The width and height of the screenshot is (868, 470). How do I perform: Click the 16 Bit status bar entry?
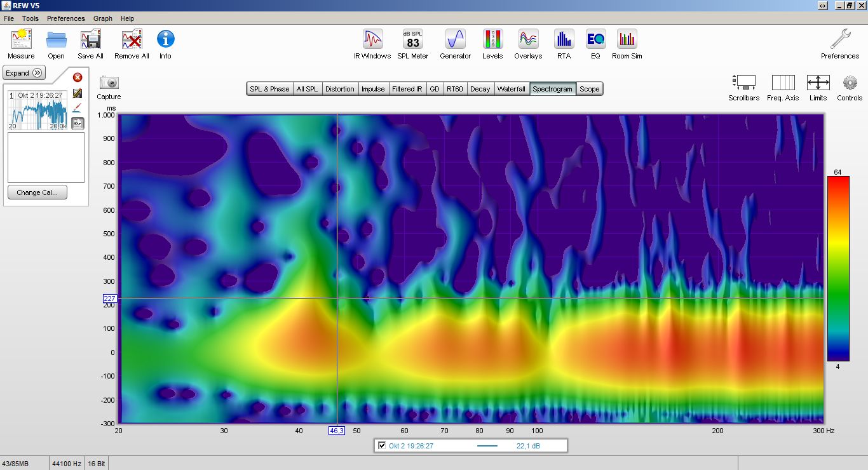pyautogui.click(x=97, y=464)
